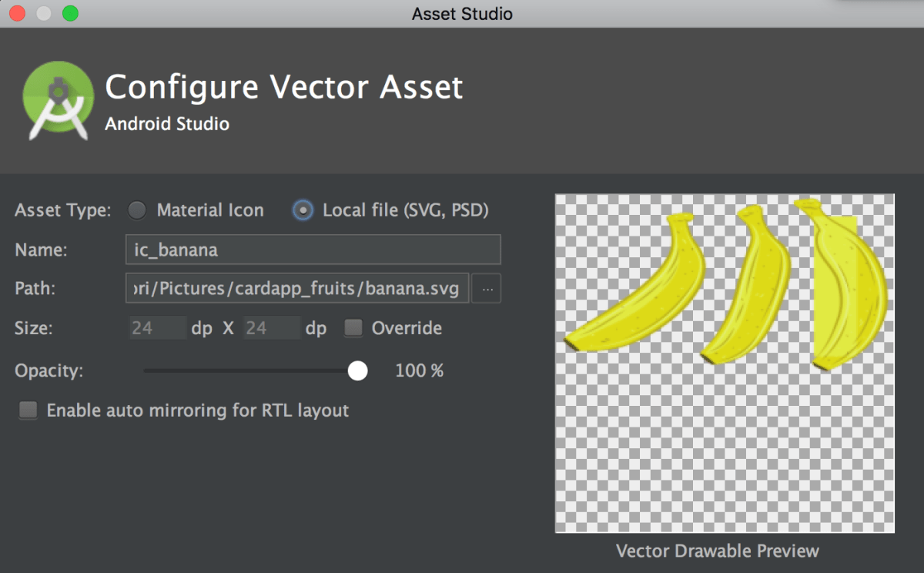Click the Size label

click(x=32, y=327)
